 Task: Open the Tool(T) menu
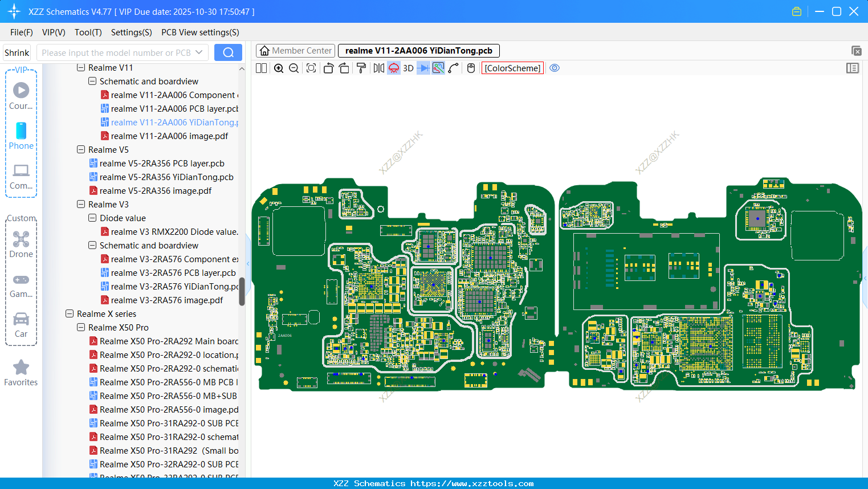click(x=88, y=32)
